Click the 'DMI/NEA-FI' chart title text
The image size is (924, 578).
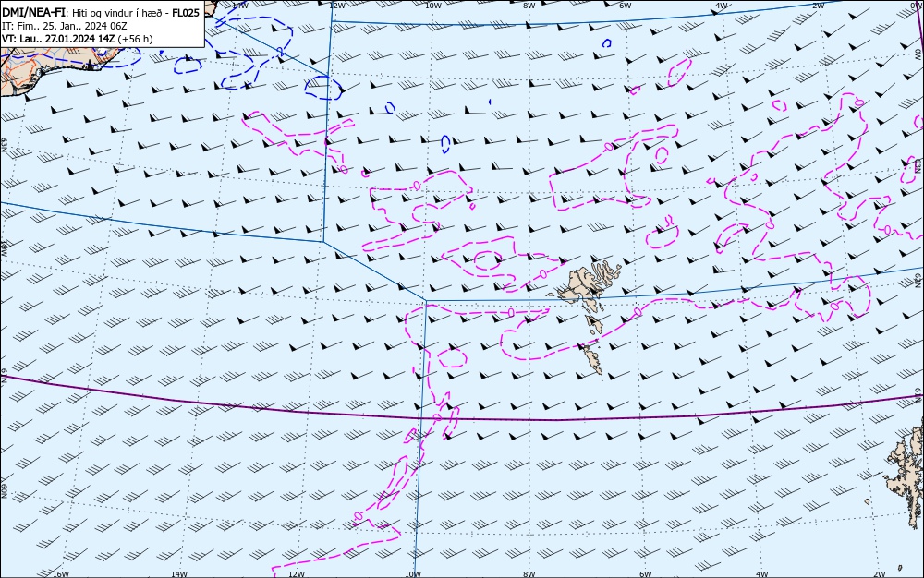pyautogui.click(x=33, y=13)
